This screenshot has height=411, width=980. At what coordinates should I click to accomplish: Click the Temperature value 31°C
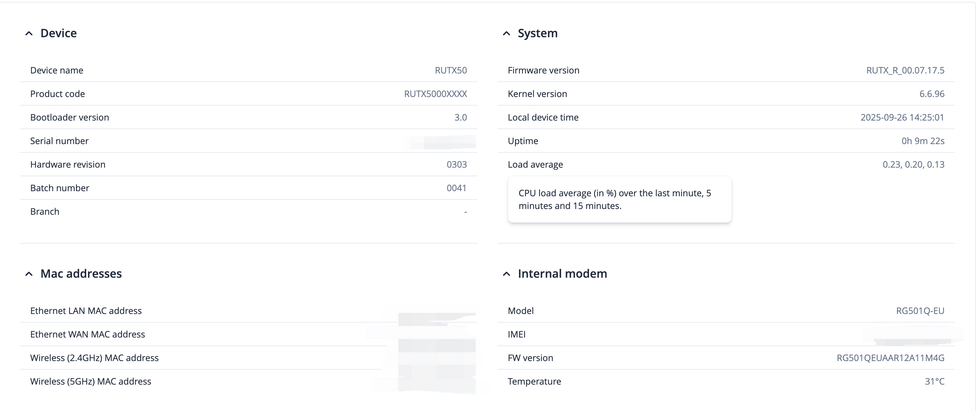(x=934, y=382)
